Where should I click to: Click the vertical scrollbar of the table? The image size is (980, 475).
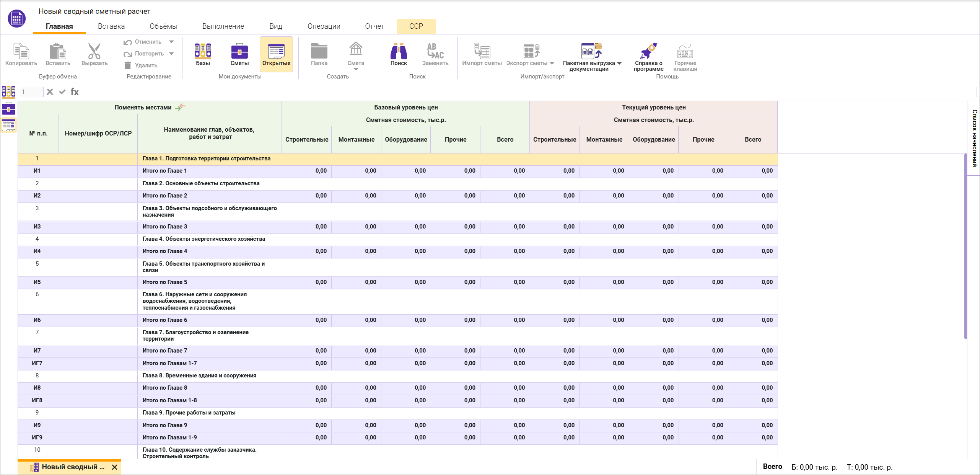click(x=965, y=245)
